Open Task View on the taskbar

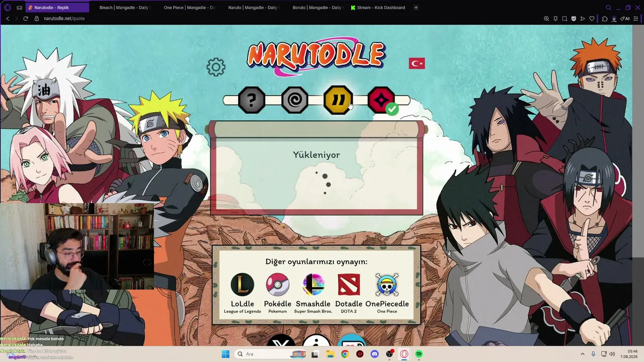coord(315,354)
